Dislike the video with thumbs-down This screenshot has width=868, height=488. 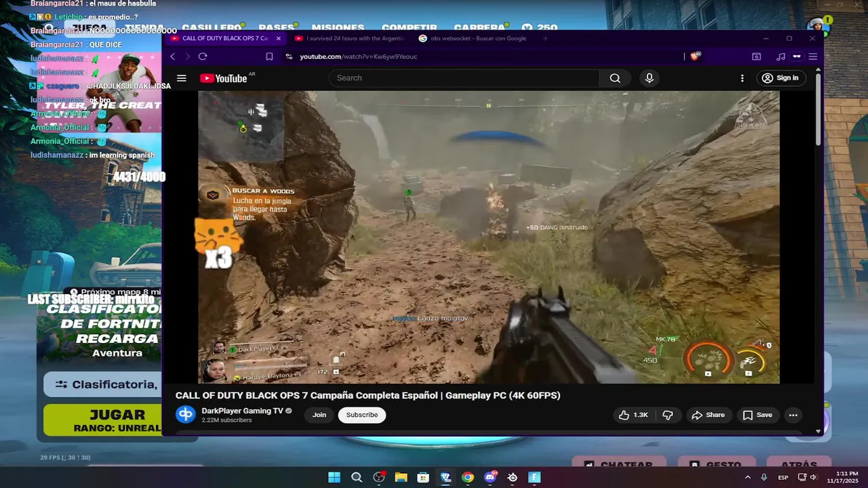pos(668,415)
